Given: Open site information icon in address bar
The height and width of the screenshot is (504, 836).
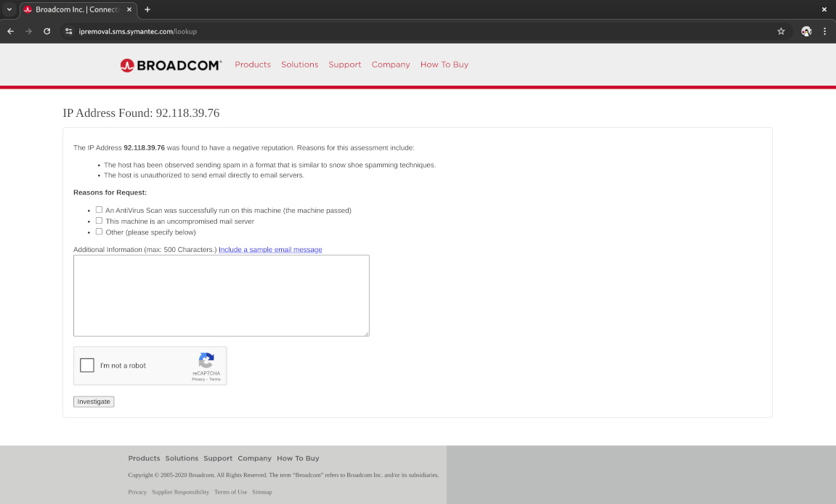Looking at the screenshot, I should pos(69,31).
